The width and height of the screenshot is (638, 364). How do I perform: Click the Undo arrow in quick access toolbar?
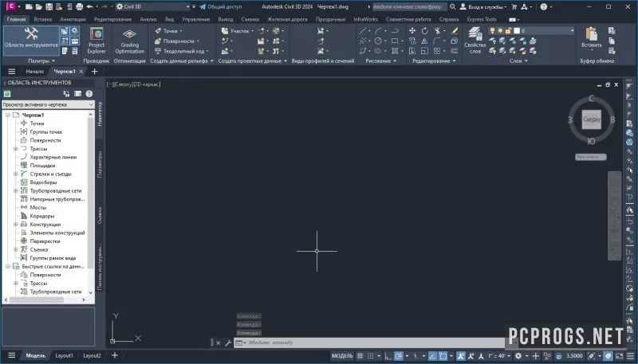click(90, 6)
